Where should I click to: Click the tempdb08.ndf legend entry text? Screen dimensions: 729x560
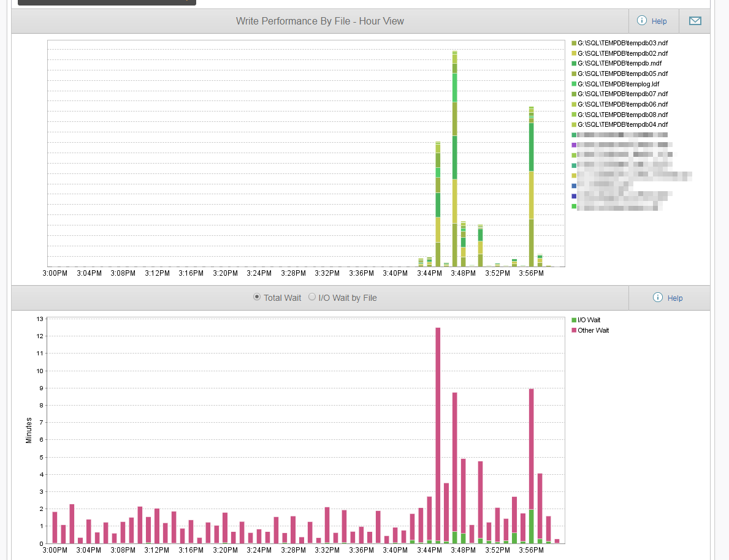622,115
